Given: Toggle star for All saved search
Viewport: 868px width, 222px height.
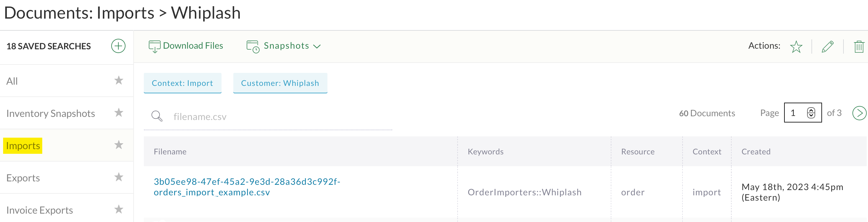Looking at the screenshot, I should tap(119, 80).
